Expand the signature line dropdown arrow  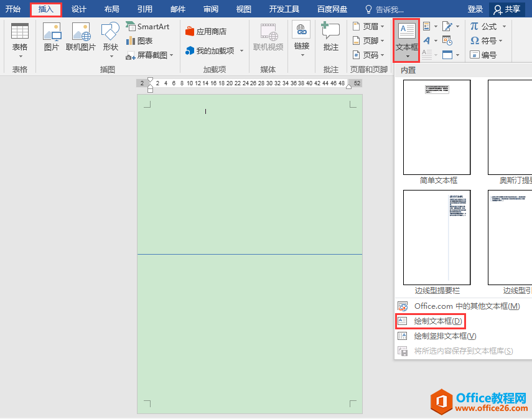[x=457, y=27]
